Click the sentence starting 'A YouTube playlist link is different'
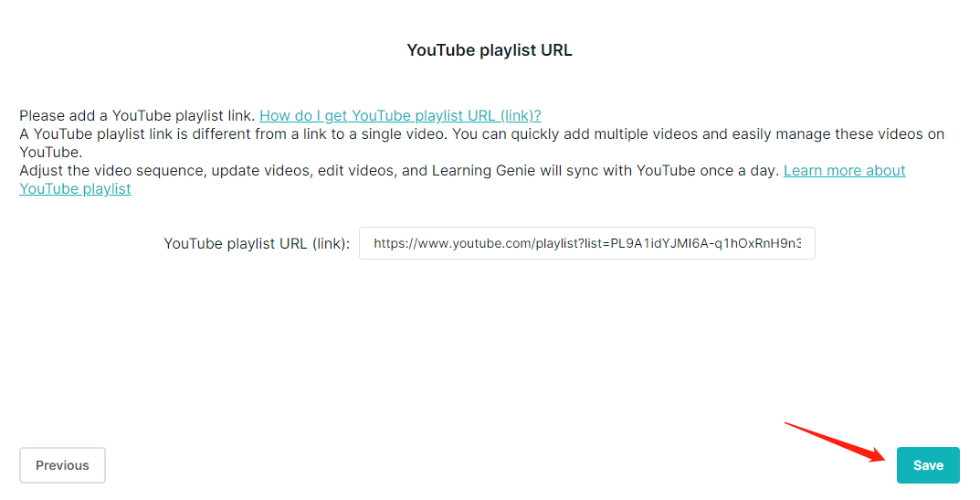Viewport: 980px width, 500px height. (482, 144)
